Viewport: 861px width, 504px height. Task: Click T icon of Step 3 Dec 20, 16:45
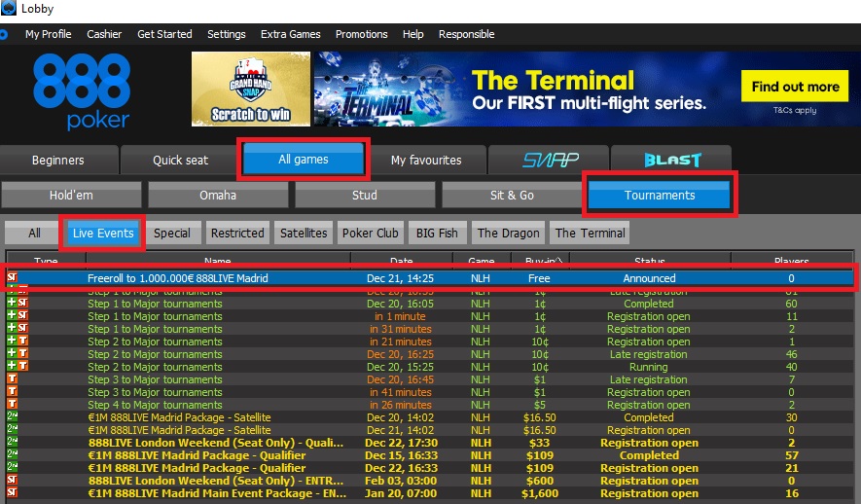[12, 378]
